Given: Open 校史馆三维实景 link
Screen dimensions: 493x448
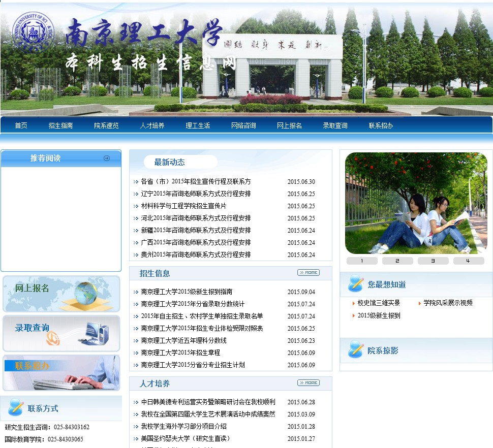Looking at the screenshot, I should pyautogui.click(x=379, y=303).
